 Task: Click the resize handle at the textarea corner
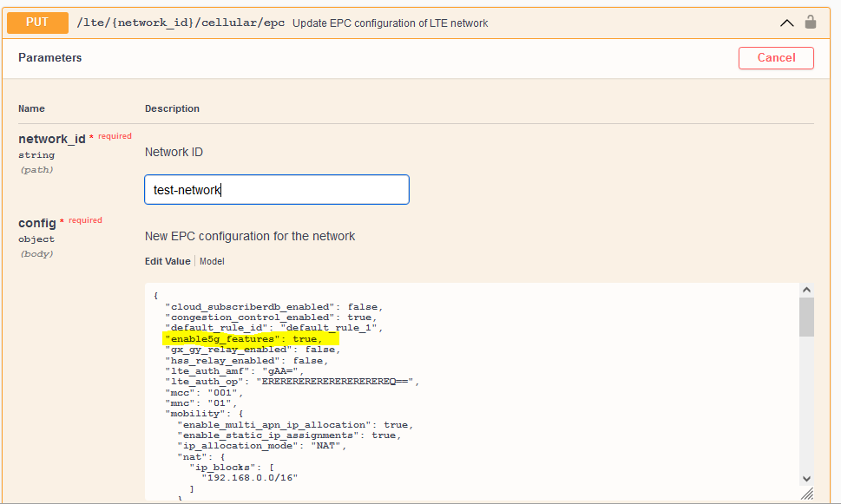coord(806,493)
